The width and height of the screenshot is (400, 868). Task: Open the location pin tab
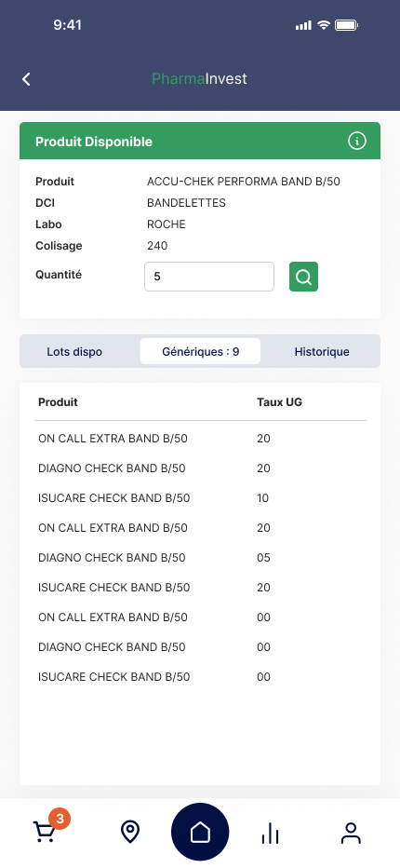[x=130, y=832]
